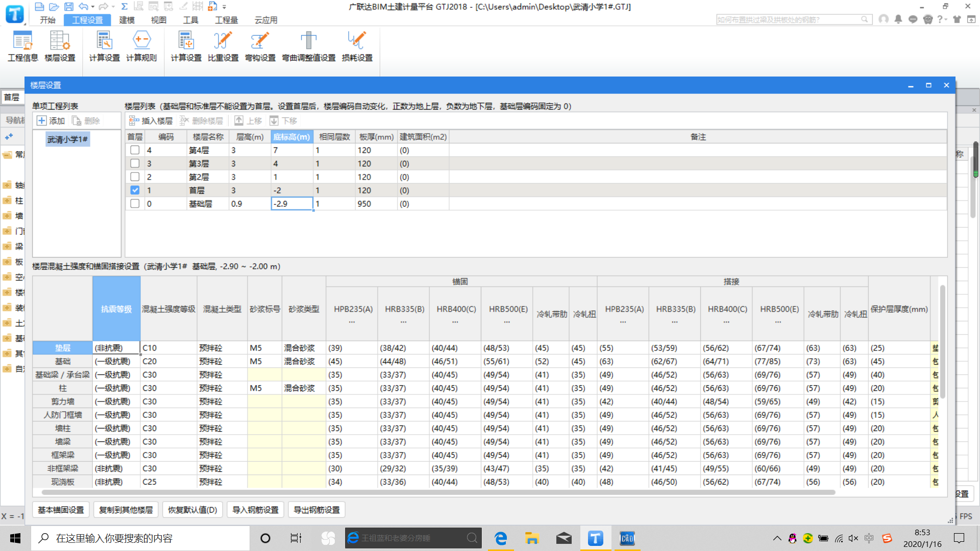Click the redo arrow icon
The image size is (980, 551).
pos(103,7)
